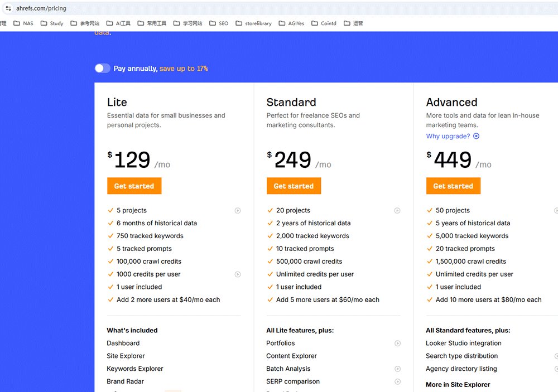Click the Lite plan heading

point(117,102)
